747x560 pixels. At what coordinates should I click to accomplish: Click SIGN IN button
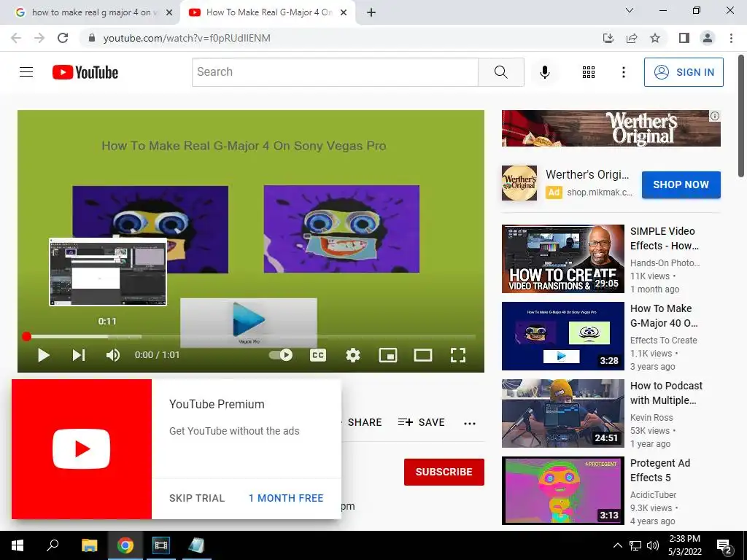click(x=684, y=72)
